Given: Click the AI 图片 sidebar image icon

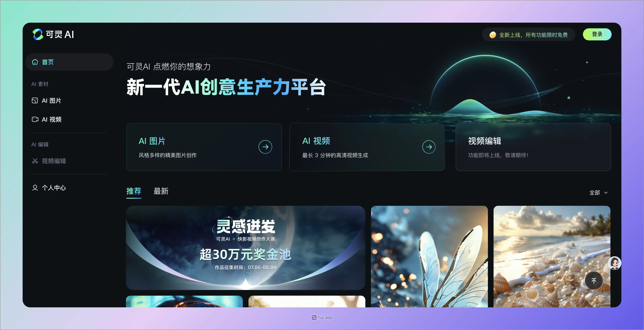Looking at the screenshot, I should 35,100.
